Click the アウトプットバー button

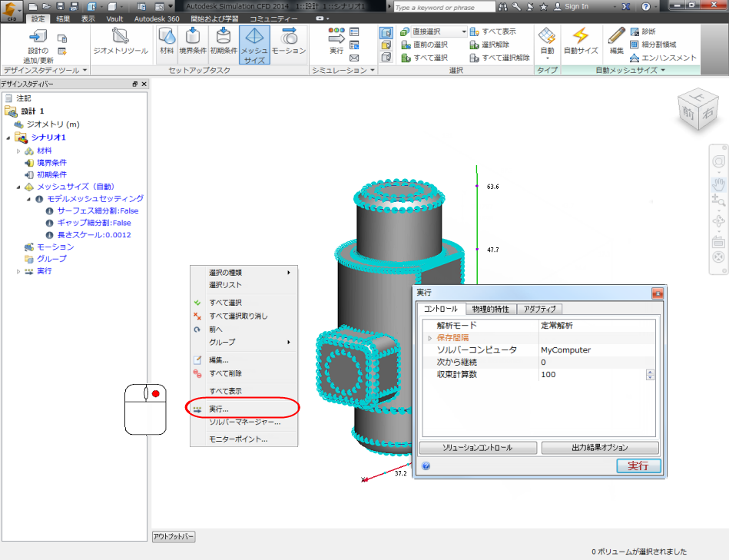174,536
